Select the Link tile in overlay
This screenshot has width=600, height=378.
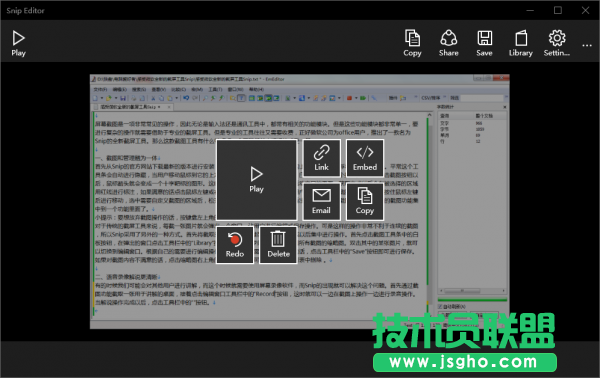pos(321,158)
